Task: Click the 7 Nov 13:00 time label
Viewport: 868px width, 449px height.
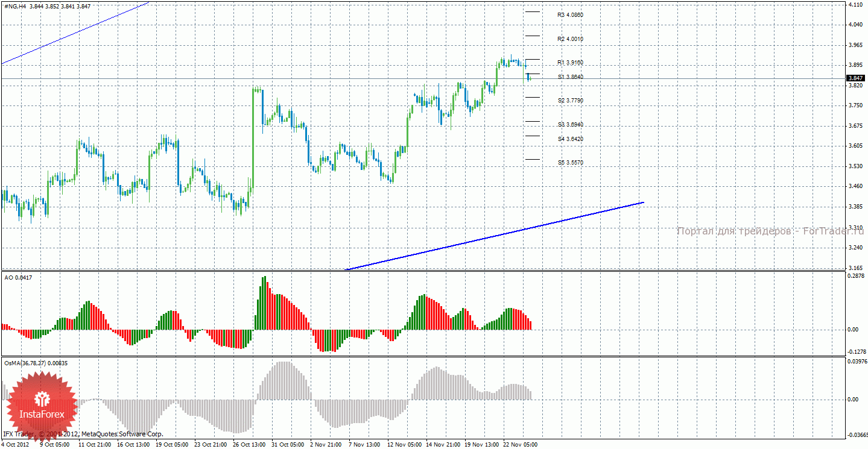Action: [365, 445]
